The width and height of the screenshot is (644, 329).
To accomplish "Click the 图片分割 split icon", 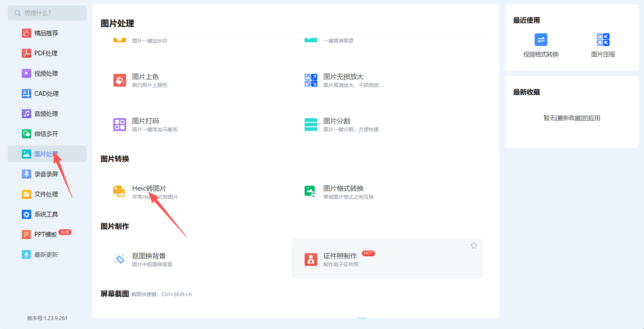I will (x=311, y=125).
